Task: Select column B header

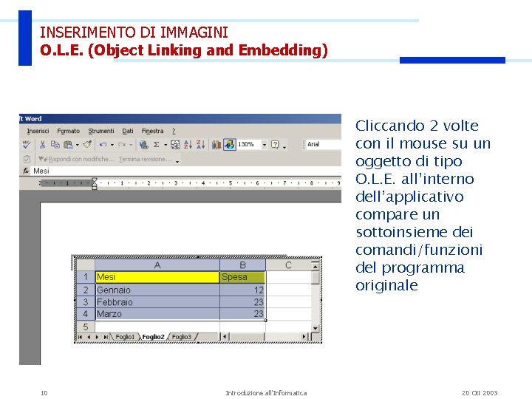Action: pyautogui.click(x=242, y=265)
